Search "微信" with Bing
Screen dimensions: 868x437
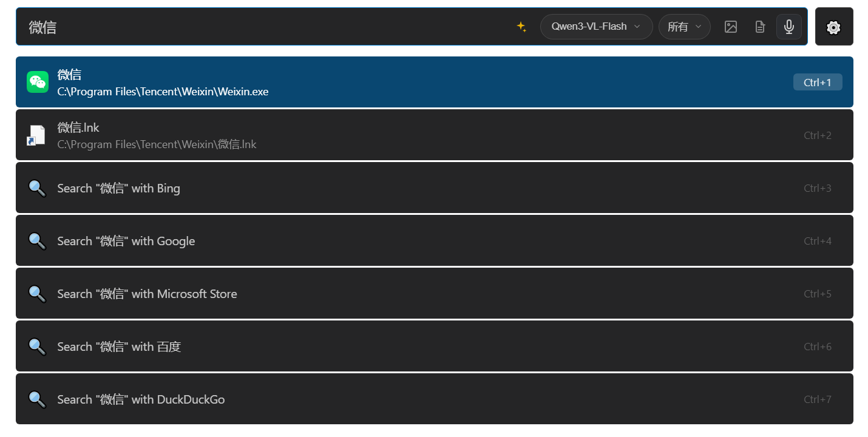(x=435, y=188)
